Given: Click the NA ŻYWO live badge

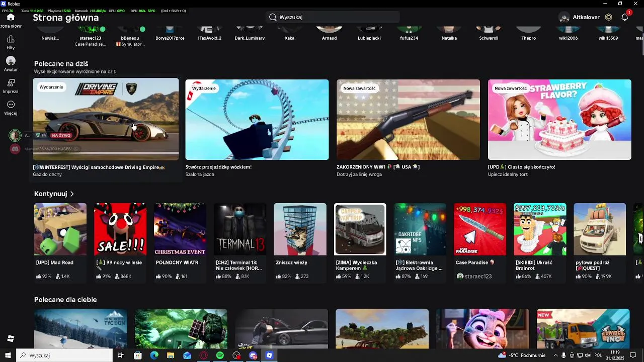Looking at the screenshot, I should [x=61, y=135].
